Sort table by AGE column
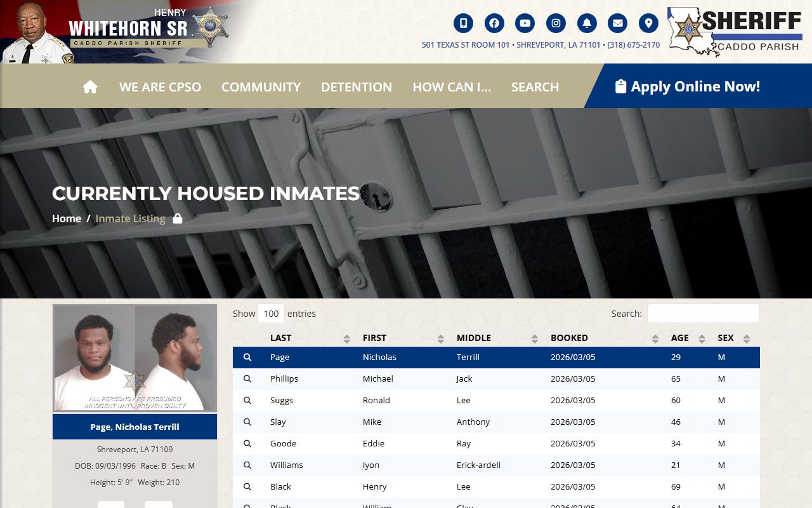Screen dimensions: 812x508 pos(688,338)
